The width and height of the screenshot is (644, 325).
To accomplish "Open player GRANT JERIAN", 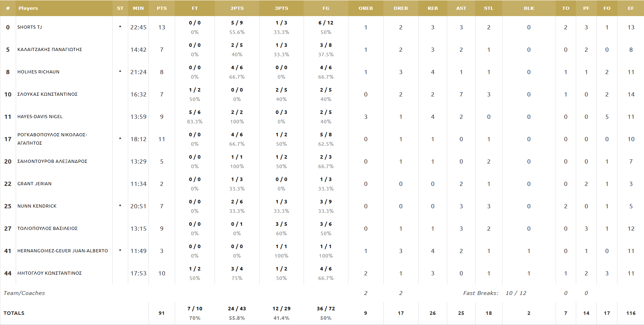I will 35,183.
